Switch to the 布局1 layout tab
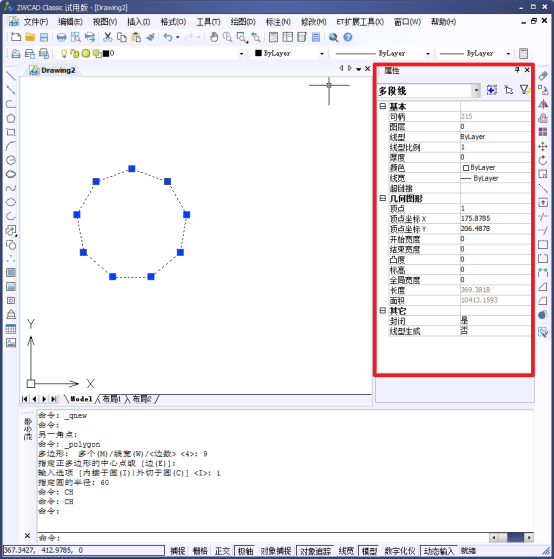This screenshot has width=554, height=559. click(x=112, y=399)
